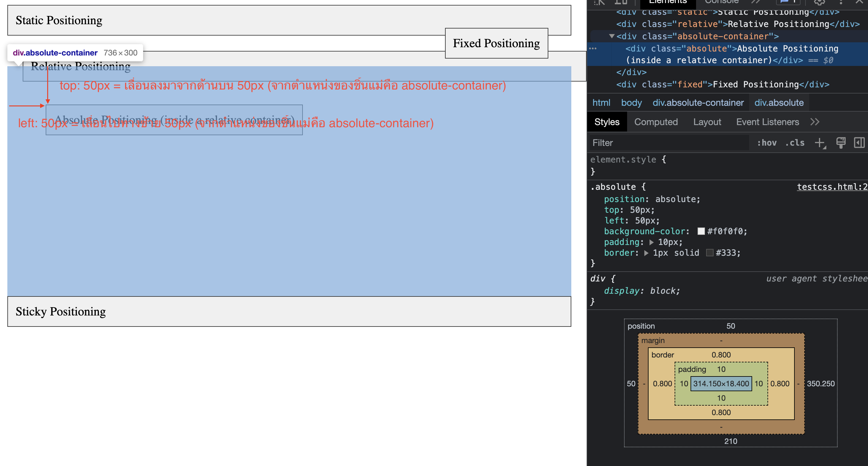Click box model content size 314.150×18.400
868x466 pixels.
pos(721,384)
